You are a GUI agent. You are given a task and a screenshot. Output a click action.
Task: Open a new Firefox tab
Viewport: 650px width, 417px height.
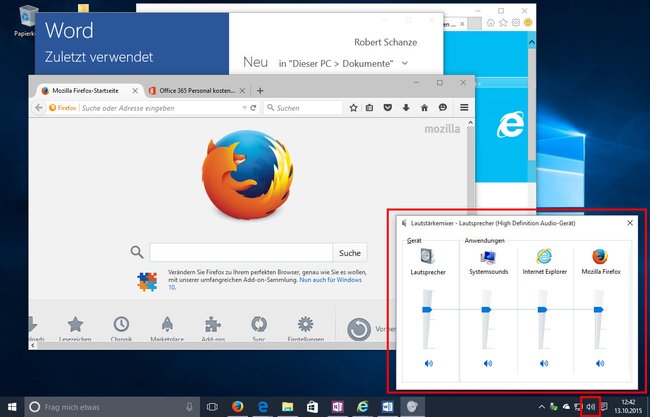pos(260,91)
